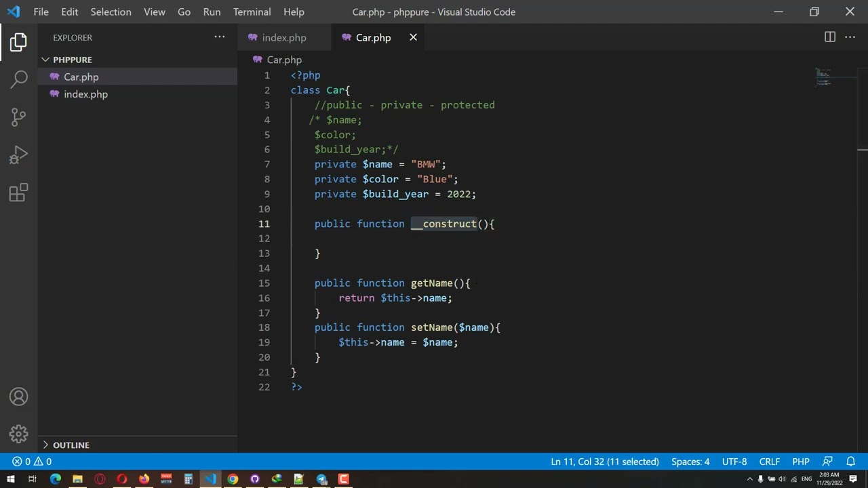Click the errors and warnings status indicator
Screen dimensions: 868x488
pyautogui.click(x=32, y=462)
